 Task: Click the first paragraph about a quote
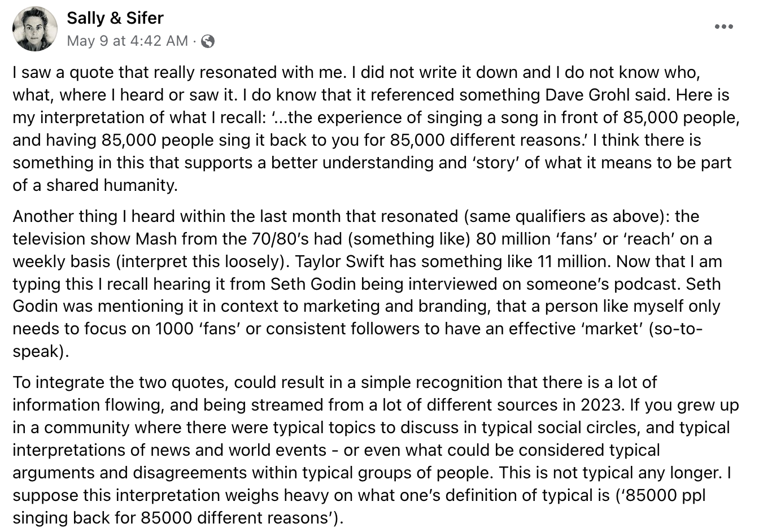pyautogui.click(x=373, y=129)
